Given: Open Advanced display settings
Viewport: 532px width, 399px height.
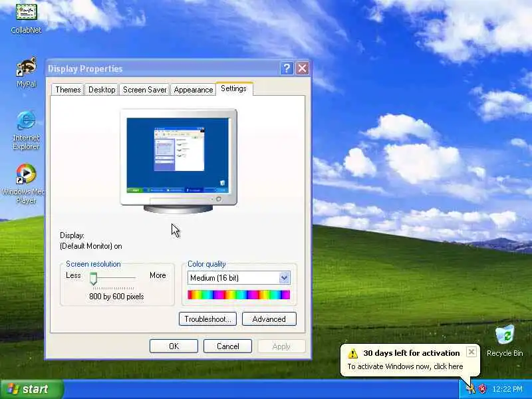Looking at the screenshot, I should (269, 319).
